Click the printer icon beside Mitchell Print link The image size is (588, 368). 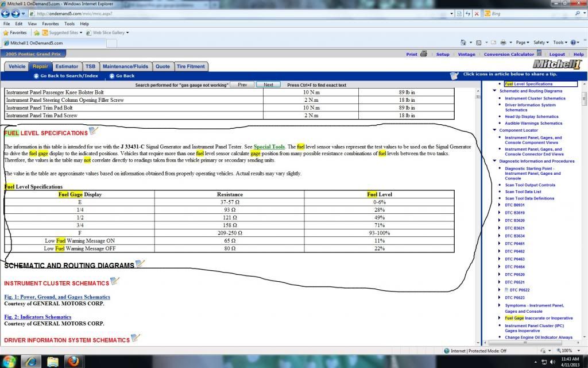[x=423, y=53]
